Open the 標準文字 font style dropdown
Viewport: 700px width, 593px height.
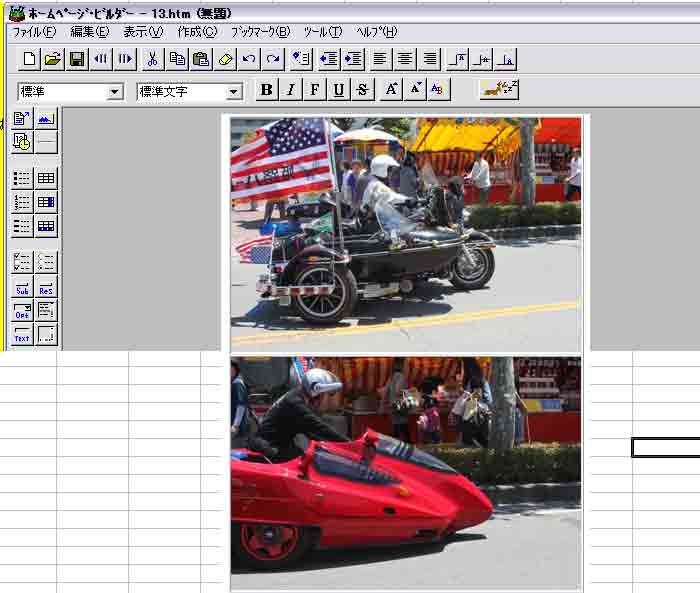pos(234,92)
